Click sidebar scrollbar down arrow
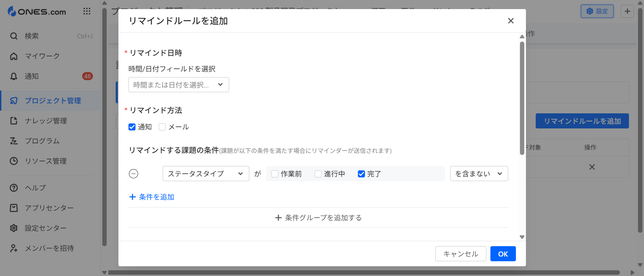The image size is (644, 276). 104,273
